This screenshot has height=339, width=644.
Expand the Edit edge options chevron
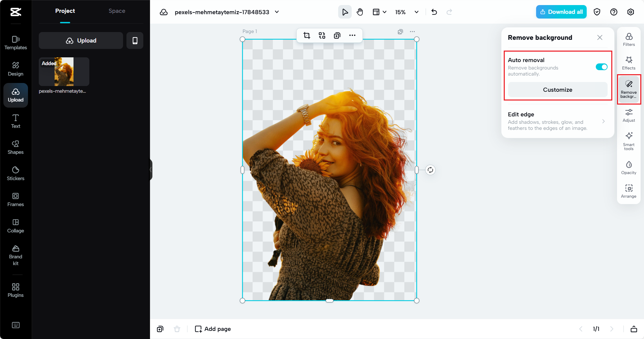point(603,121)
